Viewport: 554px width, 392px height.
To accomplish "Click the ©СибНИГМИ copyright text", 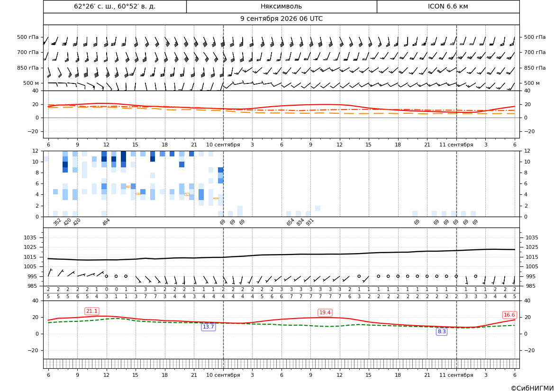I will point(532,388).
